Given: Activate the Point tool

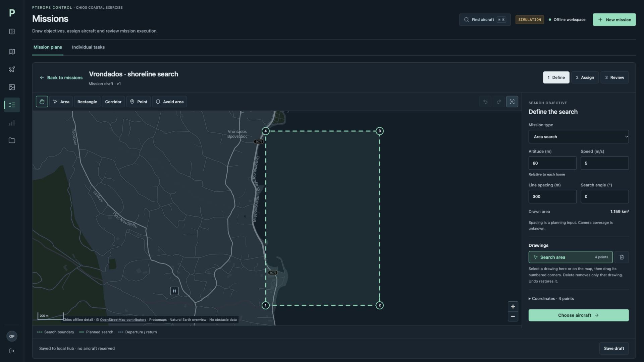Looking at the screenshot, I should [x=139, y=102].
